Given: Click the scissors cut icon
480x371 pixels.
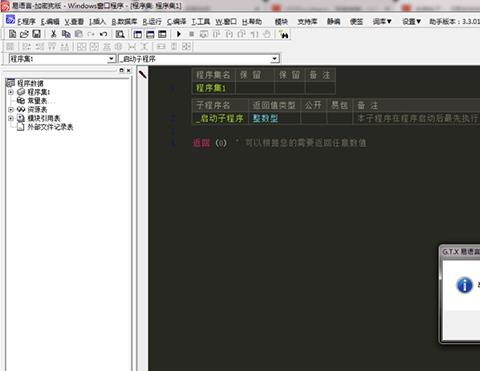Looking at the screenshot, I should pyautogui.click(x=53, y=34).
